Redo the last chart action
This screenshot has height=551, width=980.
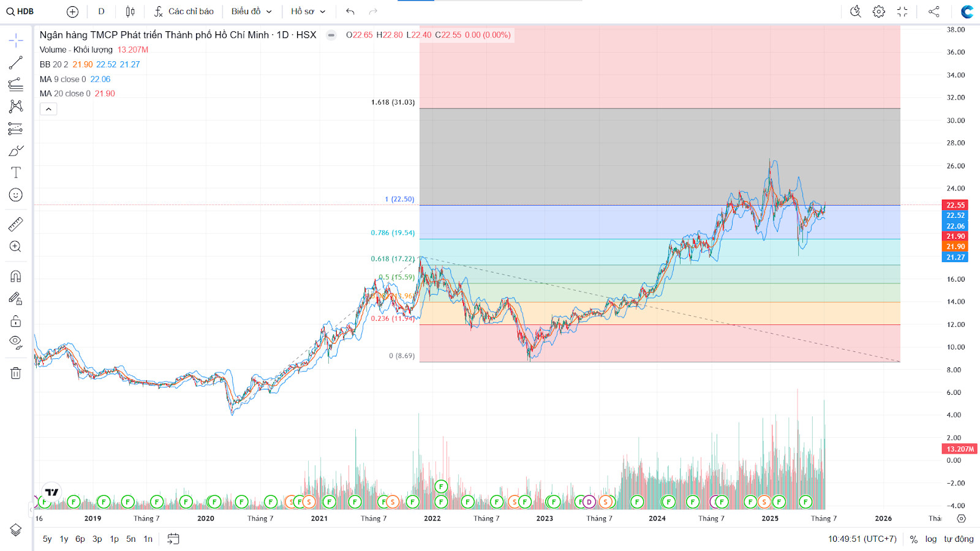(x=373, y=12)
